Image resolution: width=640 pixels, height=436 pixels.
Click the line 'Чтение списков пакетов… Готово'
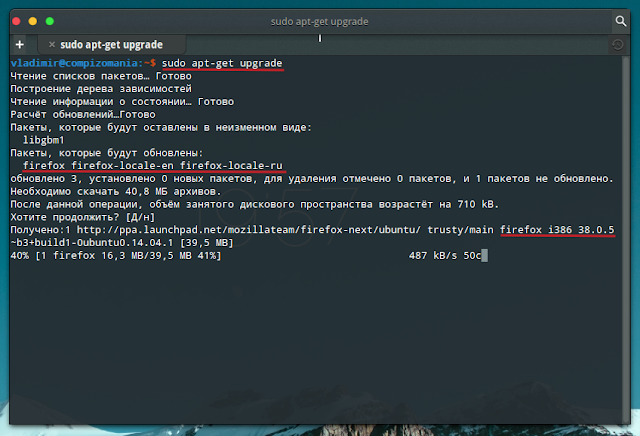(101, 76)
